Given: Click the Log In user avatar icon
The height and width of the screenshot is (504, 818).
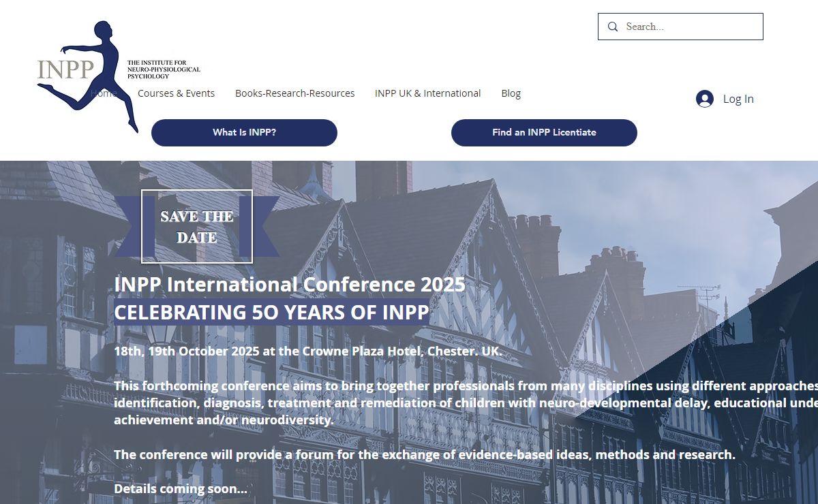Looking at the screenshot, I should pyautogui.click(x=704, y=99).
